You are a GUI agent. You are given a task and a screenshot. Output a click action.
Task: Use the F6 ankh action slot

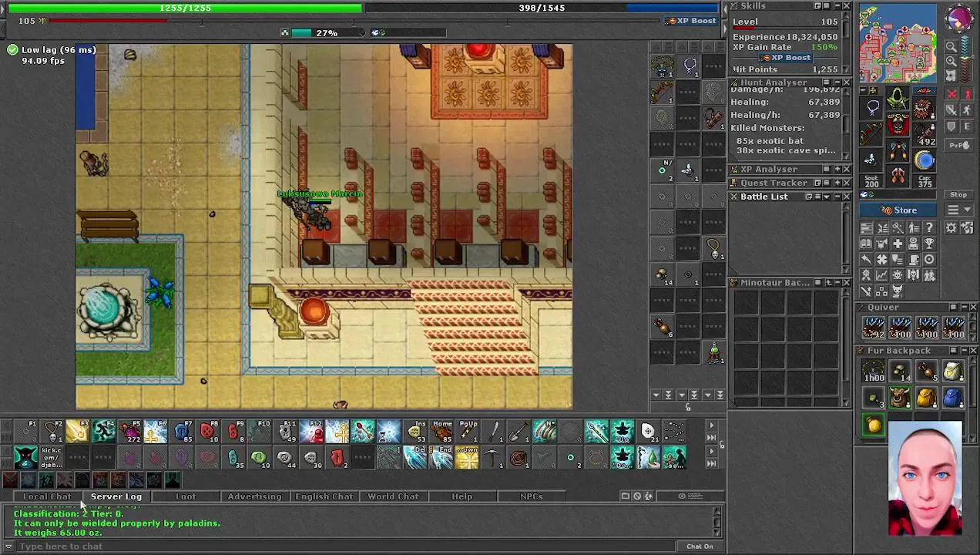pos(156,432)
